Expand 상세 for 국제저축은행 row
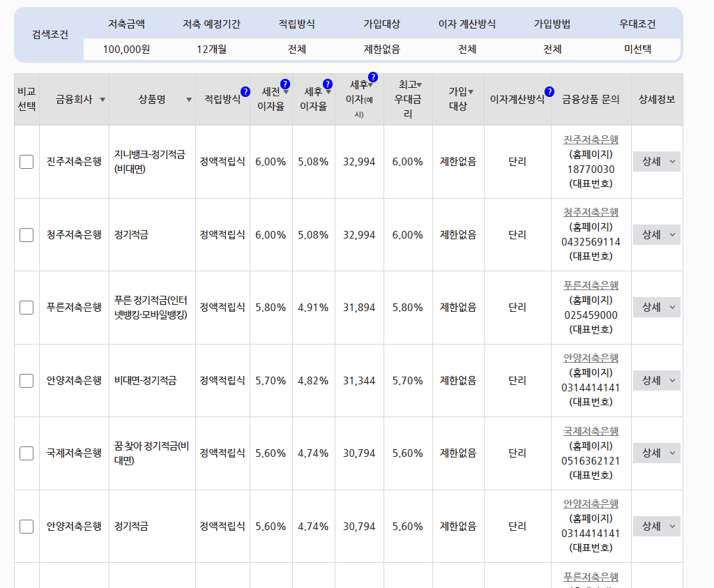 (657, 453)
